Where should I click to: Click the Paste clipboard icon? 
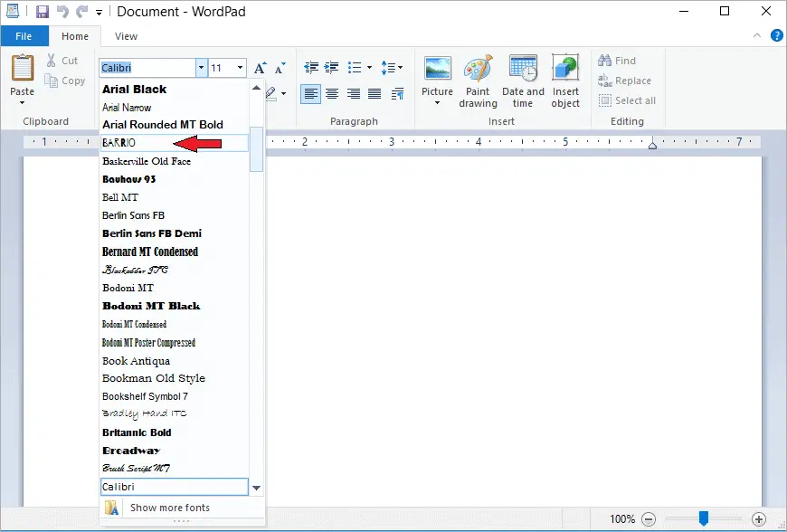(22, 67)
